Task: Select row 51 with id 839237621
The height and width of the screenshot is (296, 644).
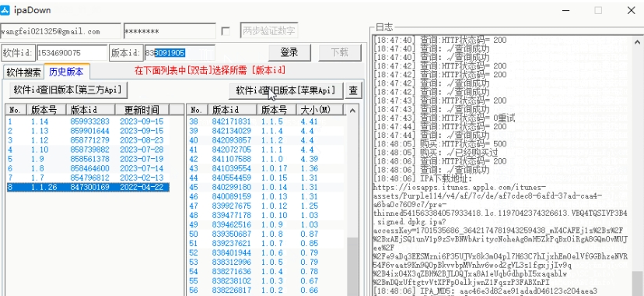Action: click(x=266, y=243)
